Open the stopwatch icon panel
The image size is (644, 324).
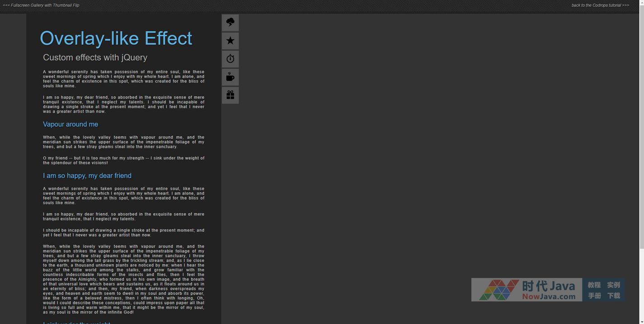point(230,59)
